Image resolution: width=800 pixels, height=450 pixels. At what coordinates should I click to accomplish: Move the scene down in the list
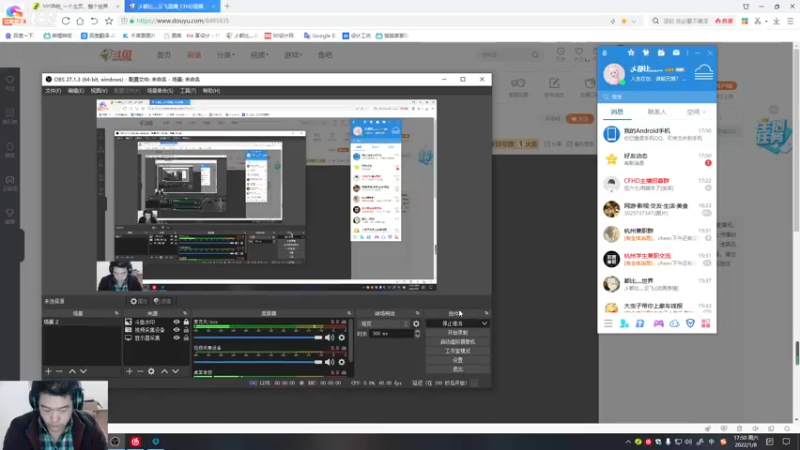click(83, 371)
